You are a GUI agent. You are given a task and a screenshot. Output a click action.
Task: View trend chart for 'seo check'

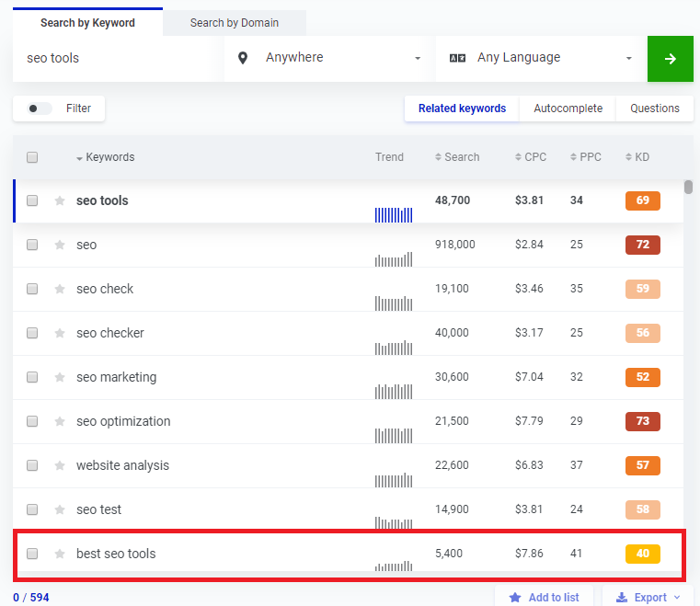coord(394,303)
